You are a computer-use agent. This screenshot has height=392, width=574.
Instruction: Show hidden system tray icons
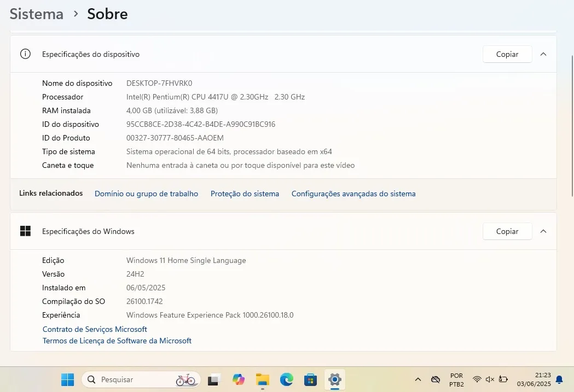tap(418, 379)
